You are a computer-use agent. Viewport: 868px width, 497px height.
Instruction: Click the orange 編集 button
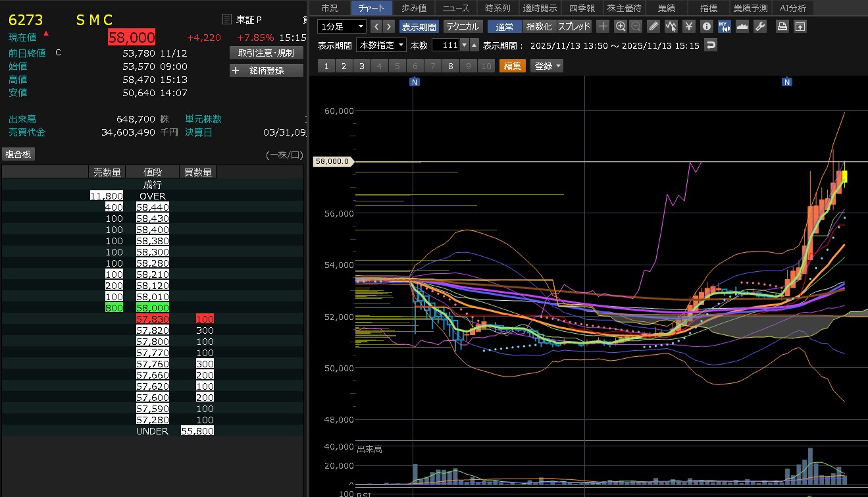click(x=513, y=66)
